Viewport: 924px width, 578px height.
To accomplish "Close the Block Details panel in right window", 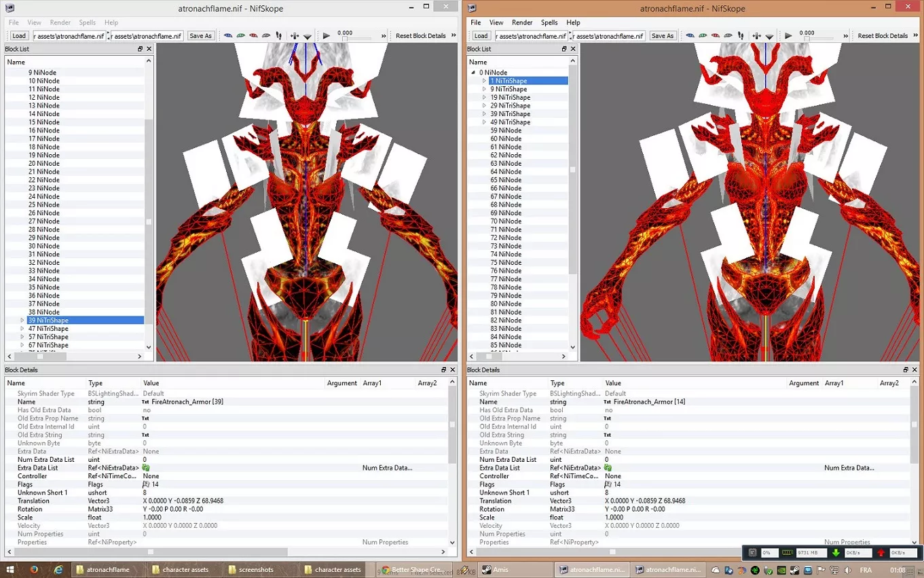I will click(x=914, y=369).
